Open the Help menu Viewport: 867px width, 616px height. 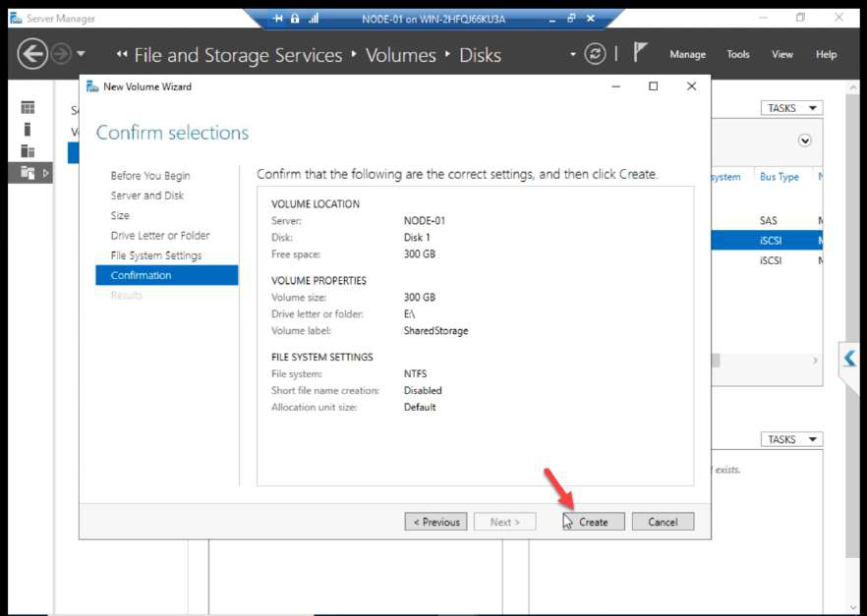[826, 54]
